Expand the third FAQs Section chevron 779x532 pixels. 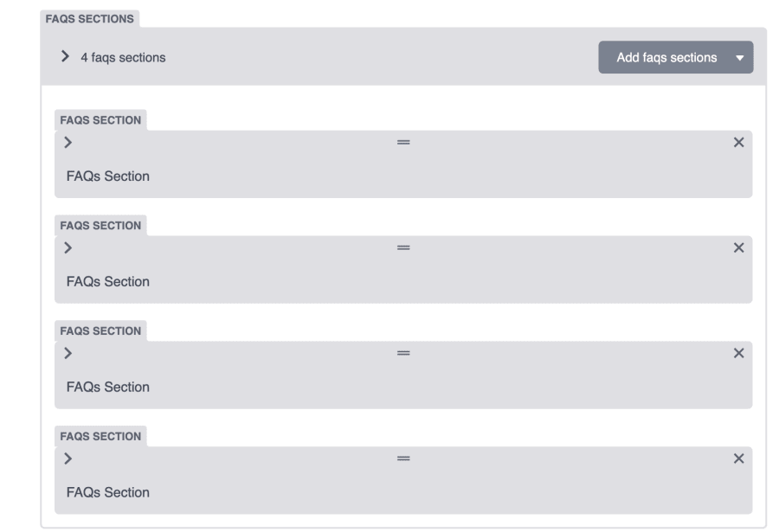pyautogui.click(x=68, y=353)
